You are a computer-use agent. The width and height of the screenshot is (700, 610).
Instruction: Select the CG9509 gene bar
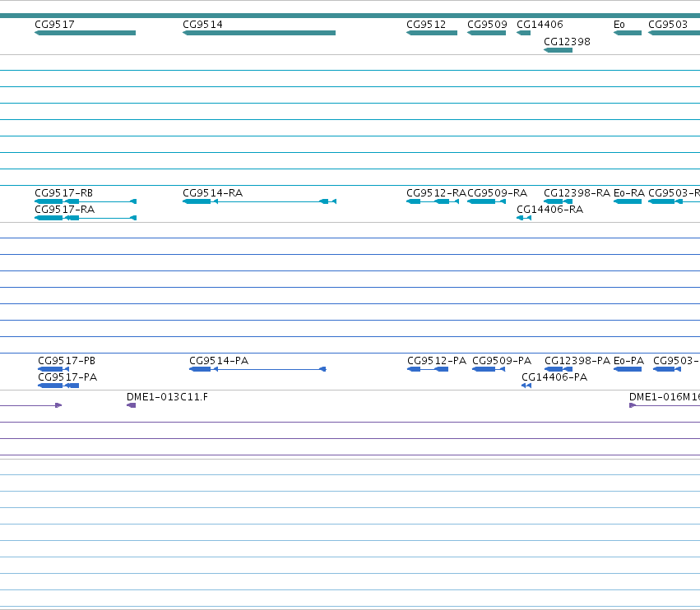tap(487, 33)
